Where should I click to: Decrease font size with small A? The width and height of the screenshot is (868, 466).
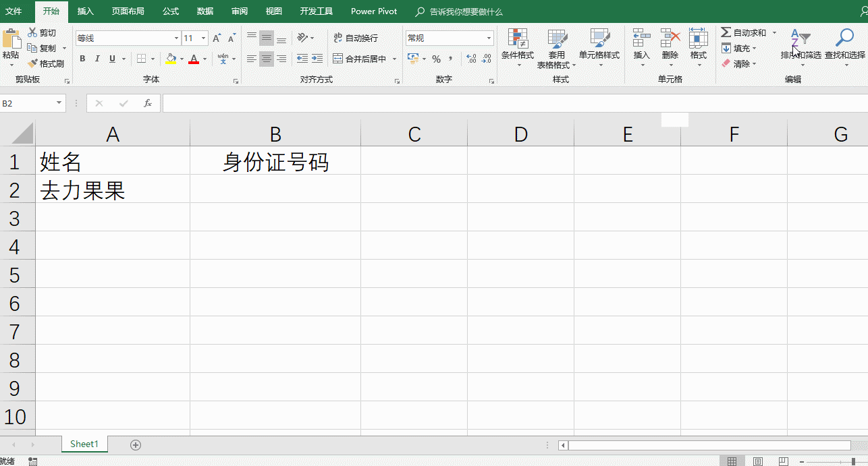click(x=232, y=38)
